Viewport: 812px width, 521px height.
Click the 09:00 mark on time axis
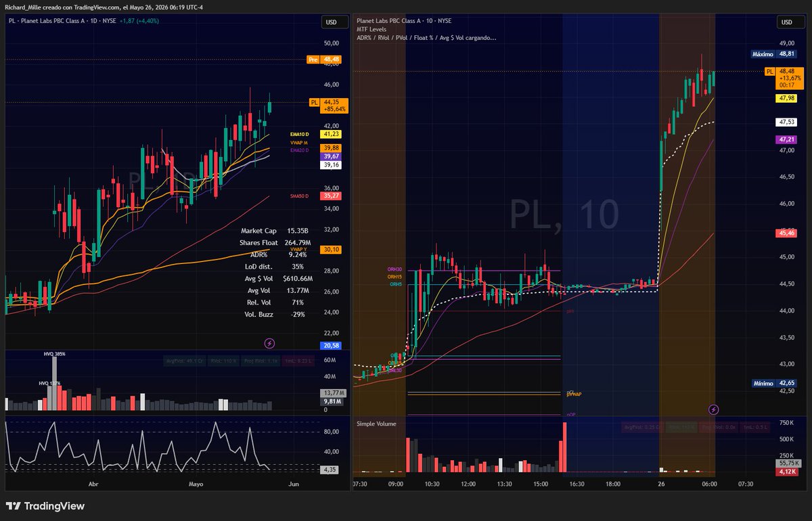point(396,484)
